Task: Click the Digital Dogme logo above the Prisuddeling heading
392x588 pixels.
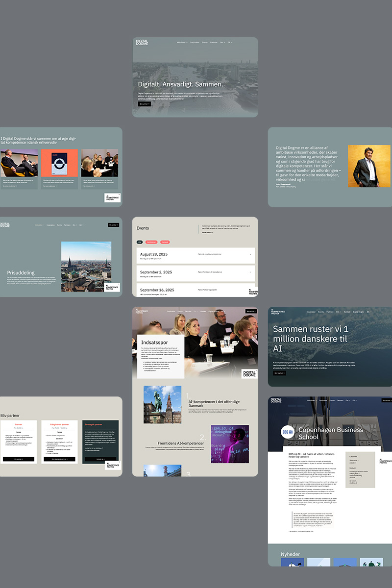Action: pos(5,225)
